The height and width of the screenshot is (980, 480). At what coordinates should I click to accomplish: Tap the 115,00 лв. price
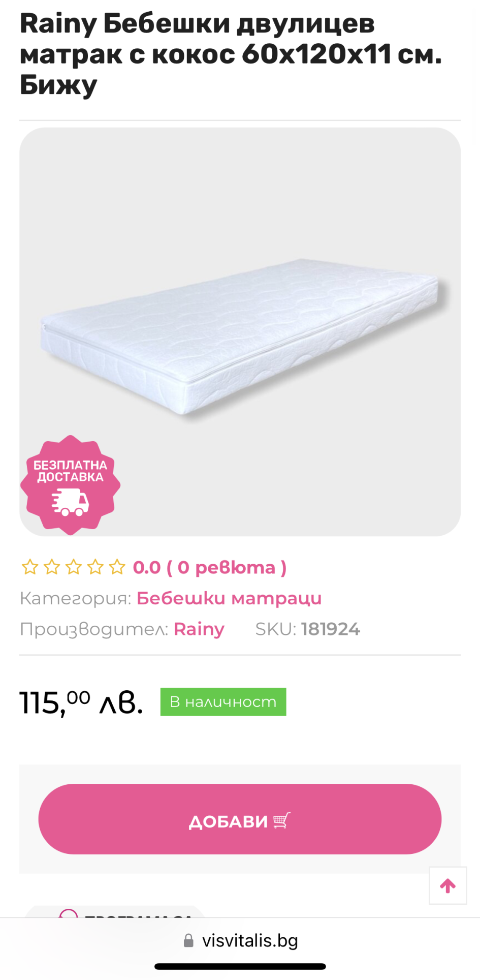coord(81,703)
